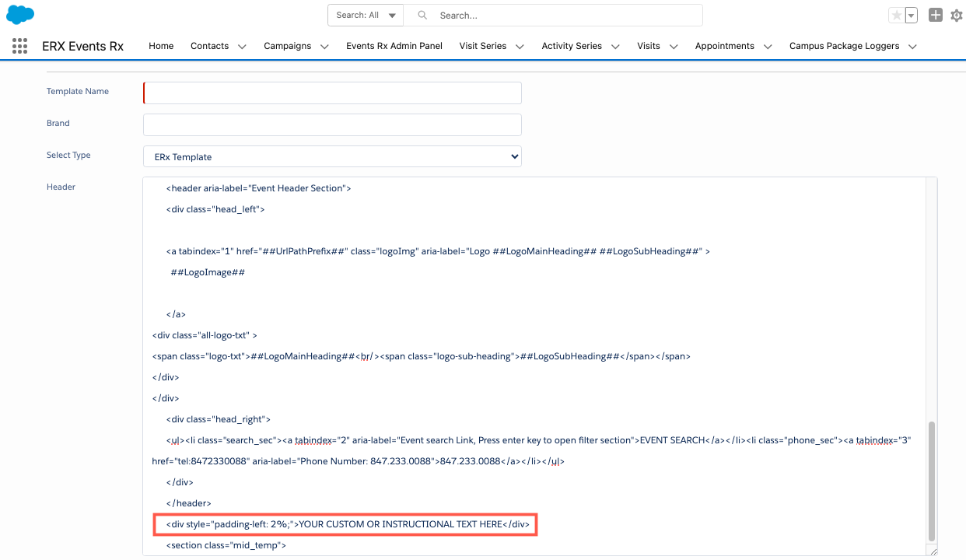This screenshot has width=966, height=560.
Task: Focus the Brand text field
Action: (x=332, y=124)
